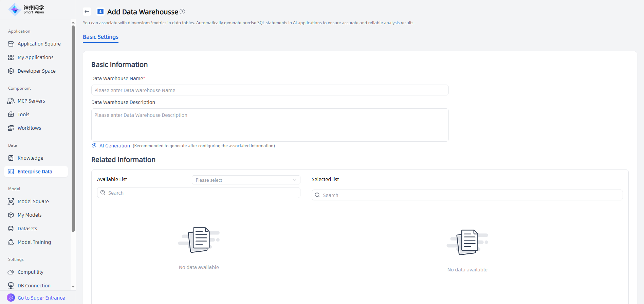Click the AI Generation wand icon
This screenshot has height=304, width=644.
(94, 146)
